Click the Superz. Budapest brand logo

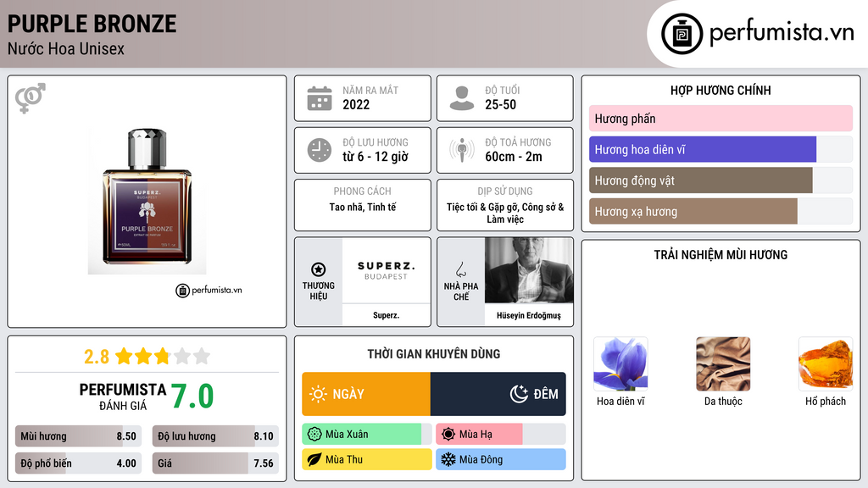pos(386,270)
